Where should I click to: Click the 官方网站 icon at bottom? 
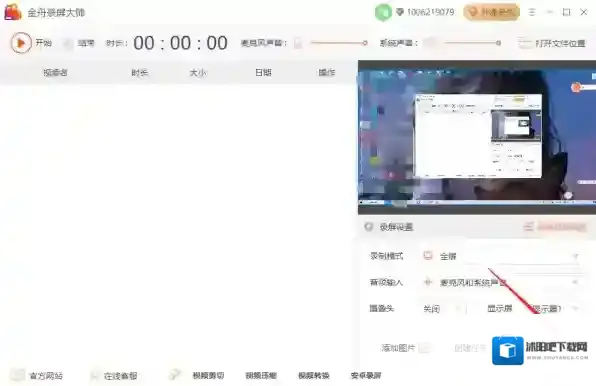(x=17, y=375)
